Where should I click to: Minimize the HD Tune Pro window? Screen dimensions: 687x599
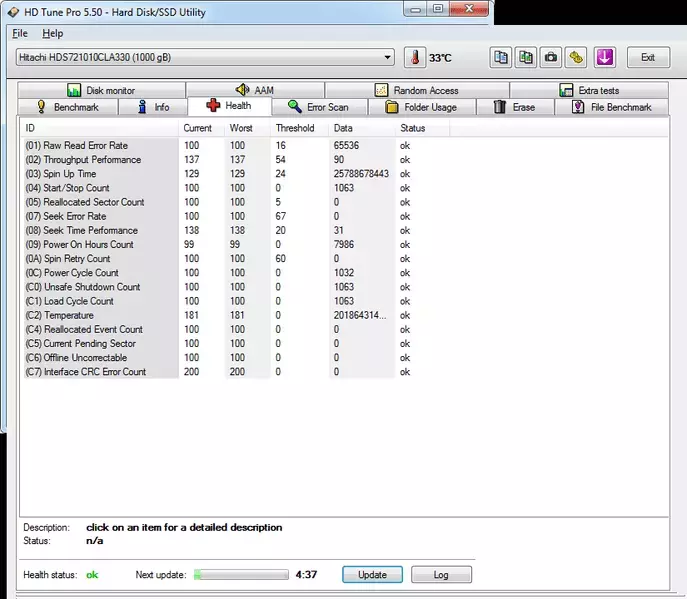click(415, 9)
